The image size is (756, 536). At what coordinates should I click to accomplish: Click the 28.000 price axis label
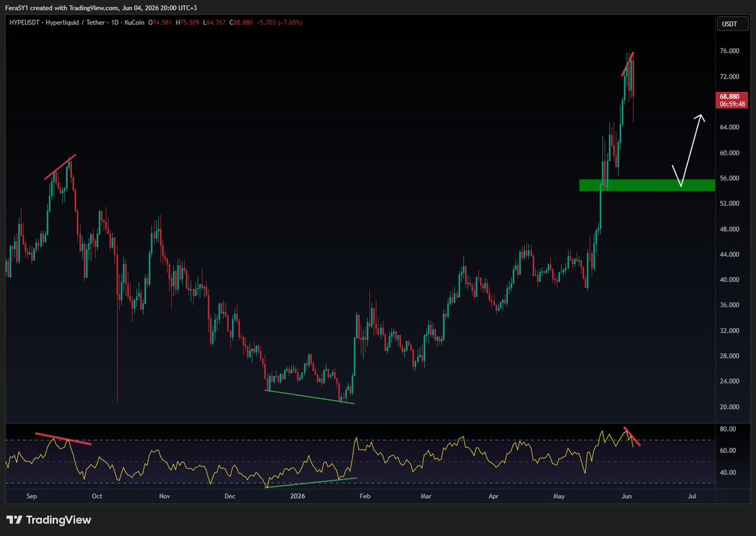coord(731,356)
